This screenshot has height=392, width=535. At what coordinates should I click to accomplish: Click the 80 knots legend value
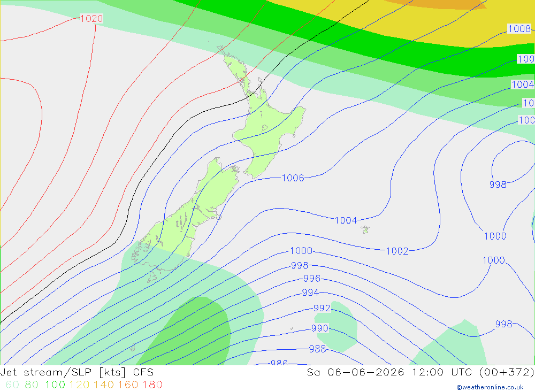coord(32,385)
